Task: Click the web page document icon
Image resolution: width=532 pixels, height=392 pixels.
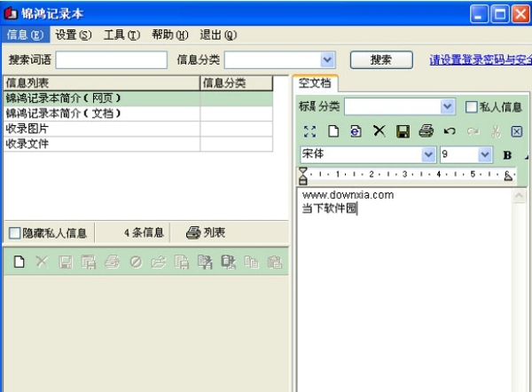Action: pyautogui.click(x=356, y=131)
